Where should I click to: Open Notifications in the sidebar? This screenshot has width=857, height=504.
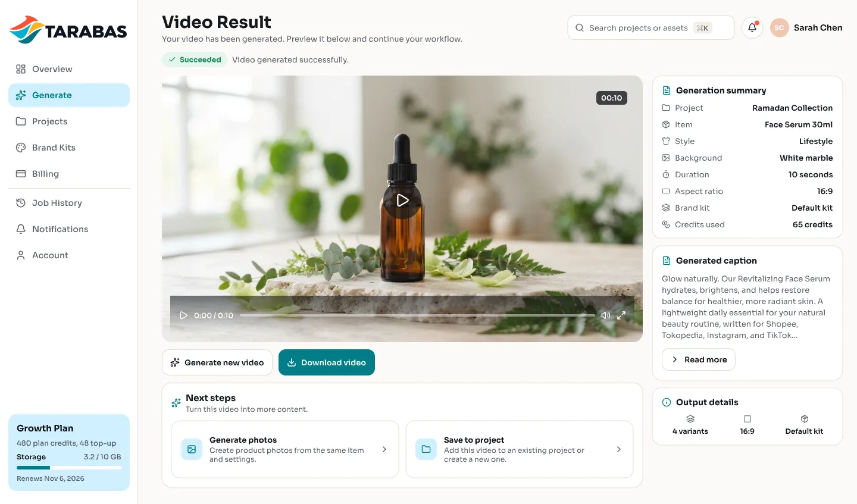point(69,229)
